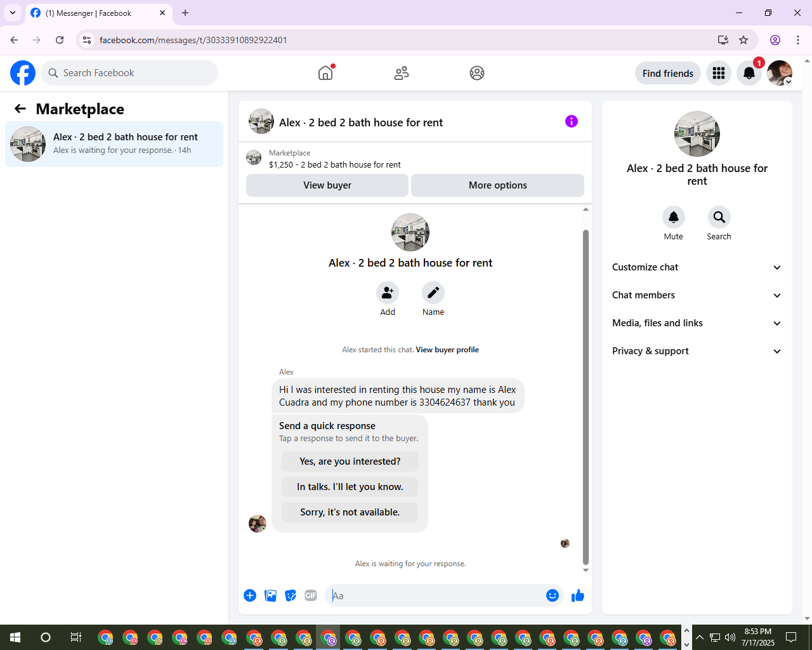Attach a file using the photo icon
The width and height of the screenshot is (812, 650).
pyautogui.click(x=270, y=595)
